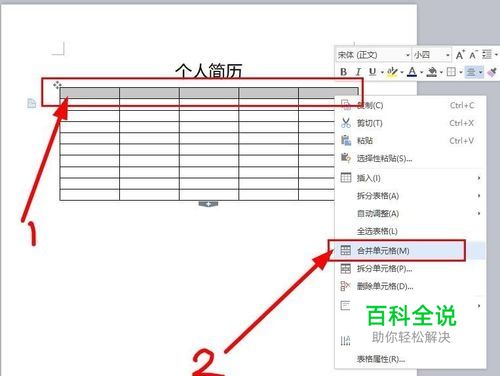The image size is (500, 376).
Task: Toggle italic formatting in mini toolbar
Action: 358,72
